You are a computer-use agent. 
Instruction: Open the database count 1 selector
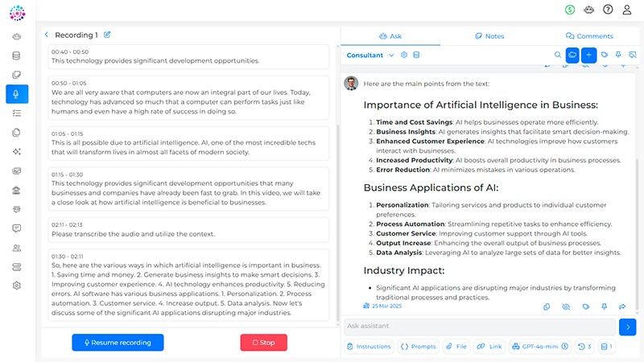pos(607,347)
